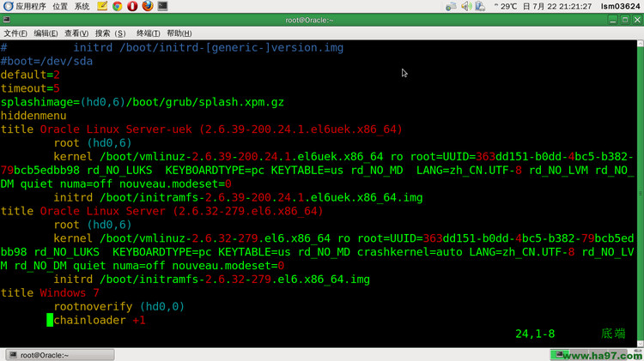Open the lsm03624 user menu
Screen dimensions: 644x361
click(619, 6)
